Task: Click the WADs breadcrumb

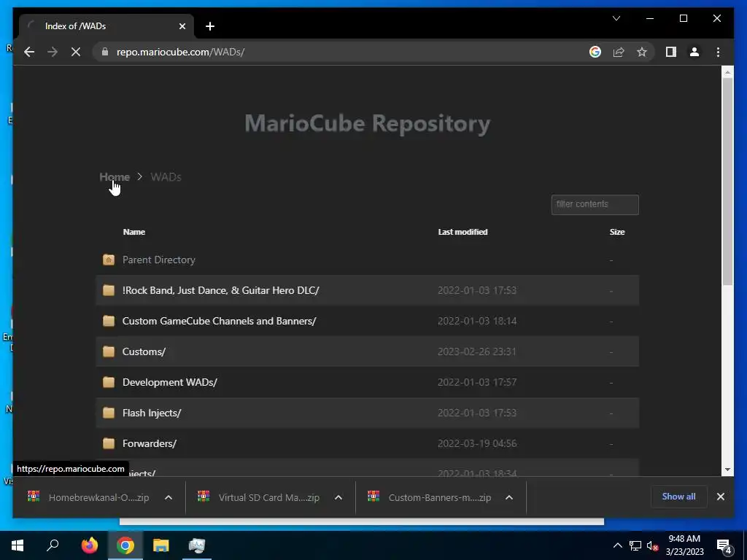Action: click(166, 176)
